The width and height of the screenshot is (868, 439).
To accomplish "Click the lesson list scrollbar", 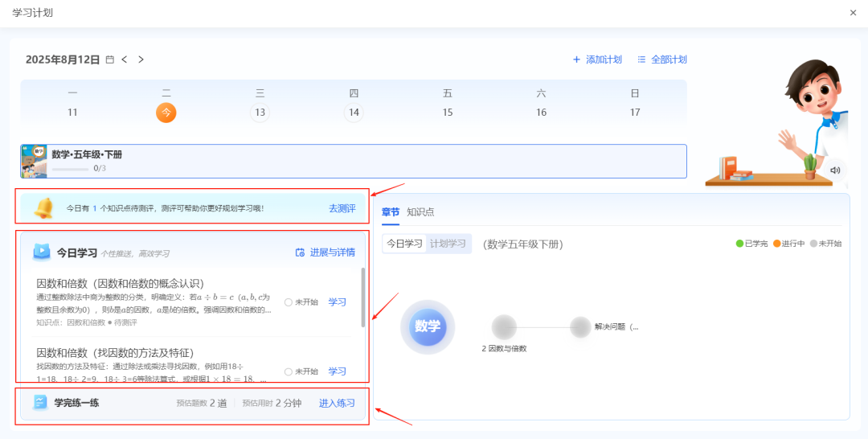I will [363, 297].
